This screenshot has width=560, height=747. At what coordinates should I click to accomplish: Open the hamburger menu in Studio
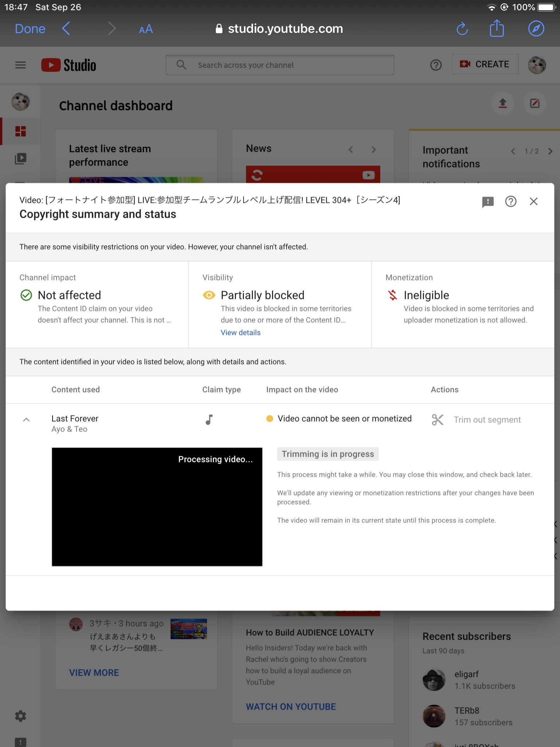[x=20, y=65]
